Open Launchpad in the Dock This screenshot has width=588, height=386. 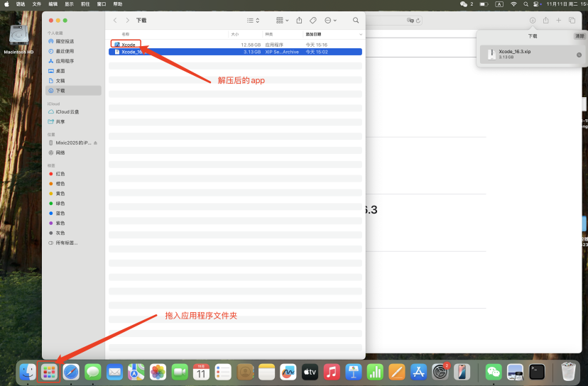tap(49, 372)
